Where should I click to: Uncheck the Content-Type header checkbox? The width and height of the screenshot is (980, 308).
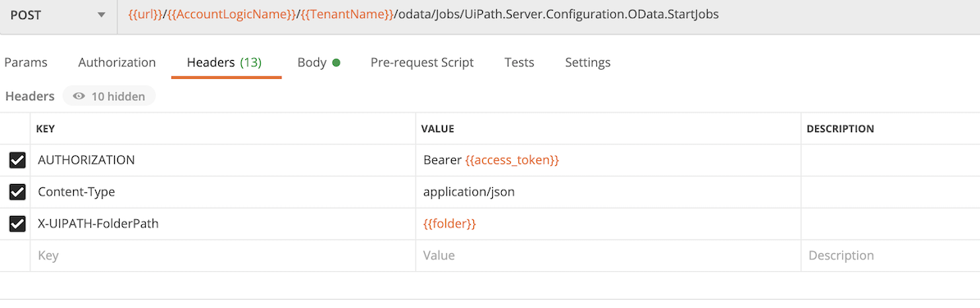click(x=17, y=191)
